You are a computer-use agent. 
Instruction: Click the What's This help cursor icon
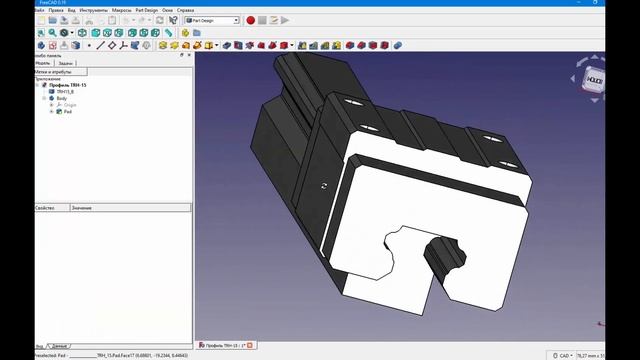[173, 20]
